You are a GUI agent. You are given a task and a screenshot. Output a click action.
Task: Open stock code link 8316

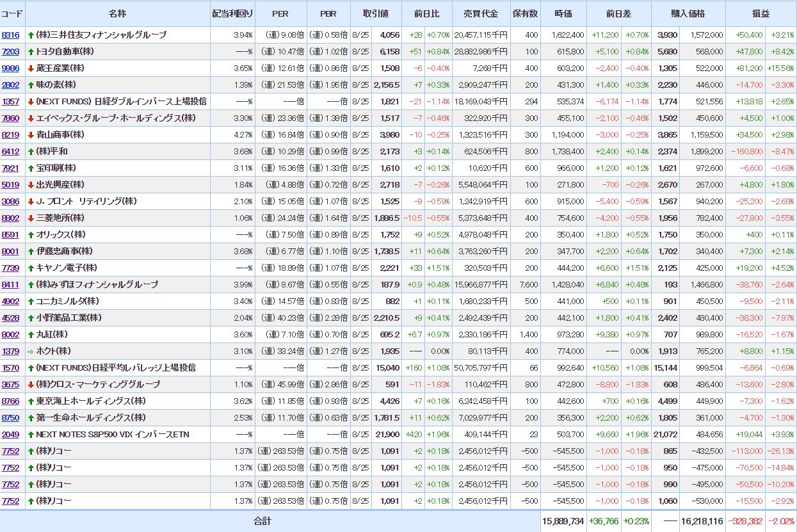10,35
